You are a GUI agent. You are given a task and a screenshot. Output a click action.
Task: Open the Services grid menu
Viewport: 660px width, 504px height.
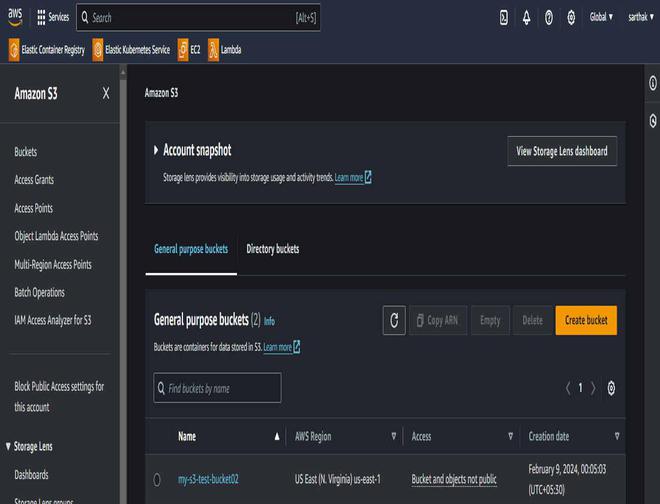tap(53, 17)
